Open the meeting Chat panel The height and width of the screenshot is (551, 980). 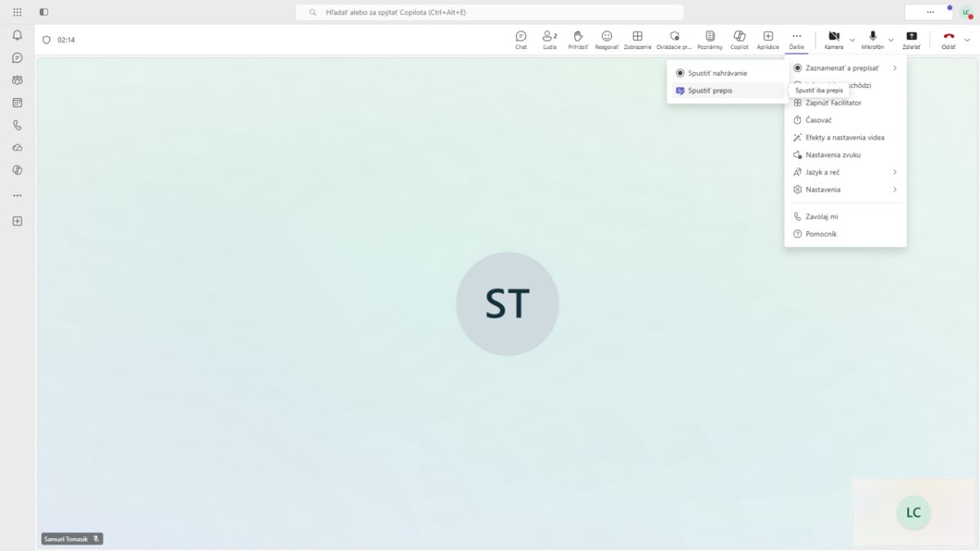[520, 39]
